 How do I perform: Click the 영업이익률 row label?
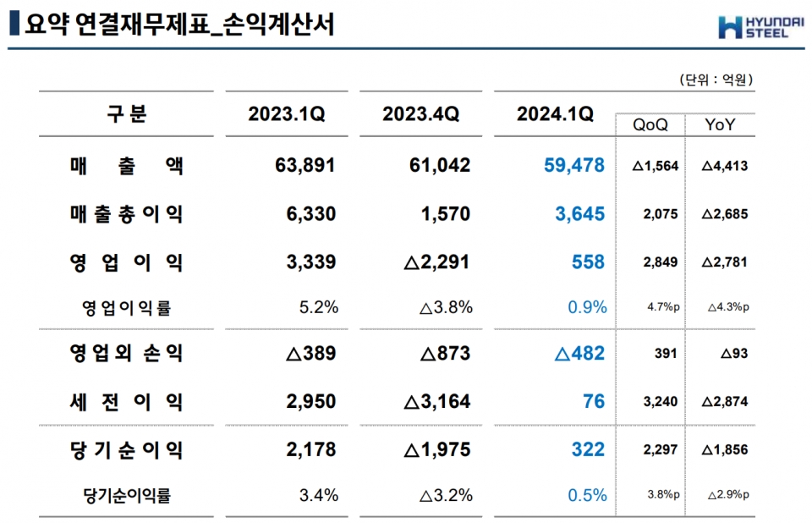click(x=127, y=308)
